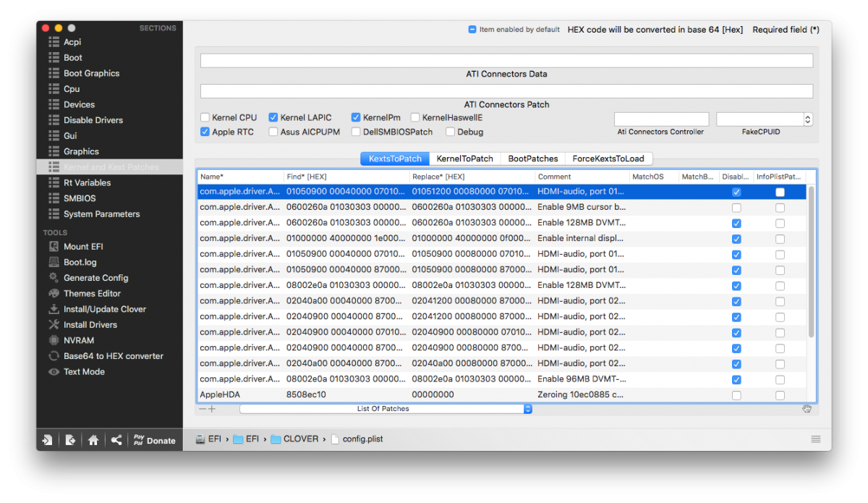Click the ATI Connectors Data input field
This screenshot has width=868, height=503.
click(506, 61)
